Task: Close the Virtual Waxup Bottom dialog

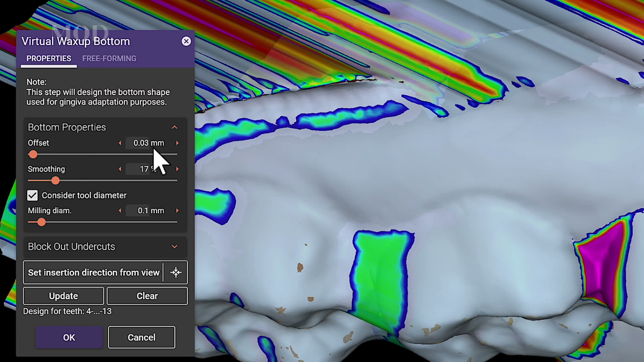Action: 186,41
